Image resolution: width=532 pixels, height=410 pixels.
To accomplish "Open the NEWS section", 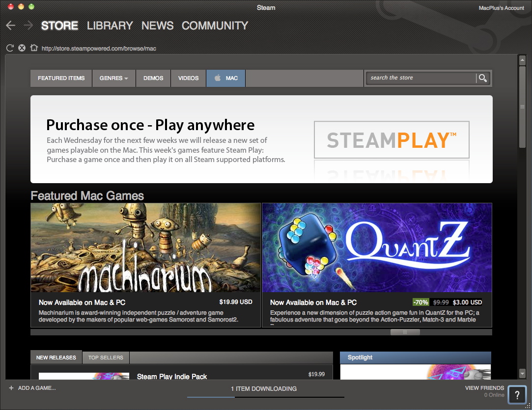I will point(157,26).
